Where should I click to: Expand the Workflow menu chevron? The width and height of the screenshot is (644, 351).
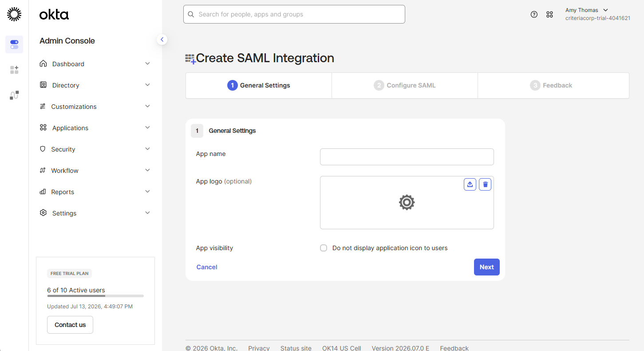(x=147, y=170)
